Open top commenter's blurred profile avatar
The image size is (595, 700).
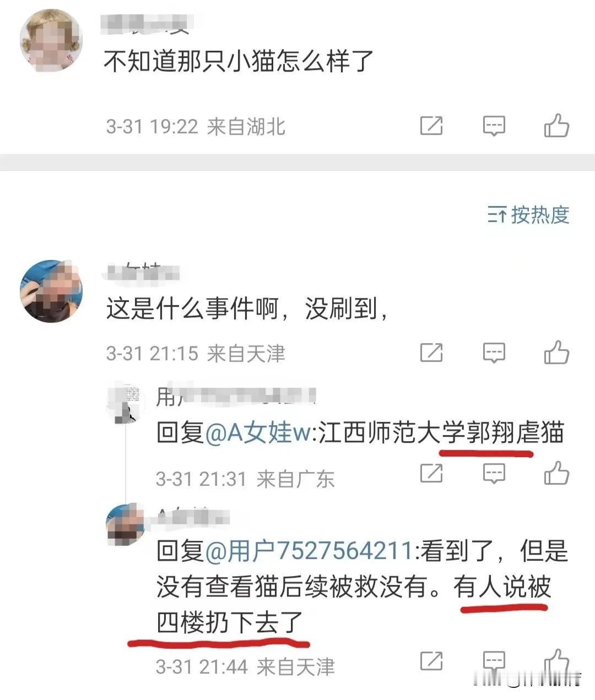point(51,40)
